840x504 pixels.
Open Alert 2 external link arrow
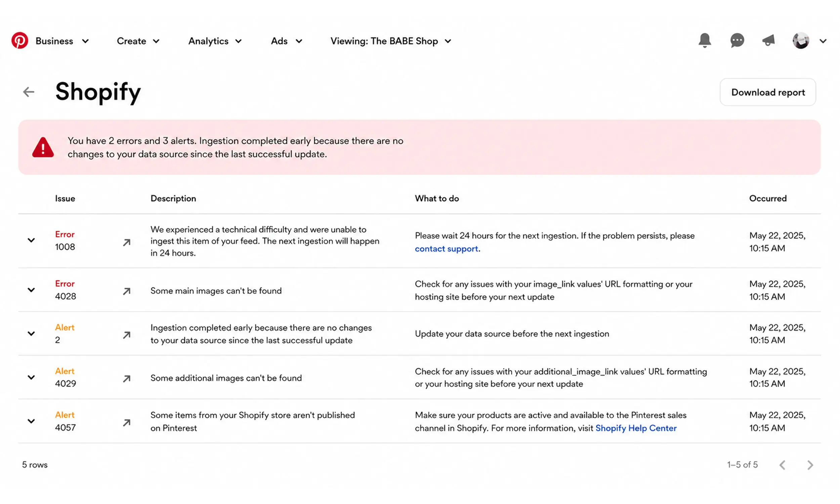tap(126, 335)
